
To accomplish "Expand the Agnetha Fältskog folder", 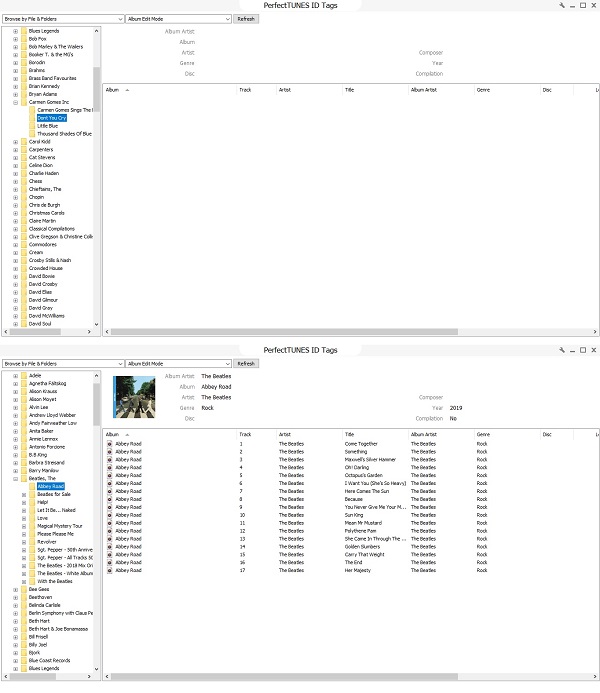I will click(x=15, y=383).
